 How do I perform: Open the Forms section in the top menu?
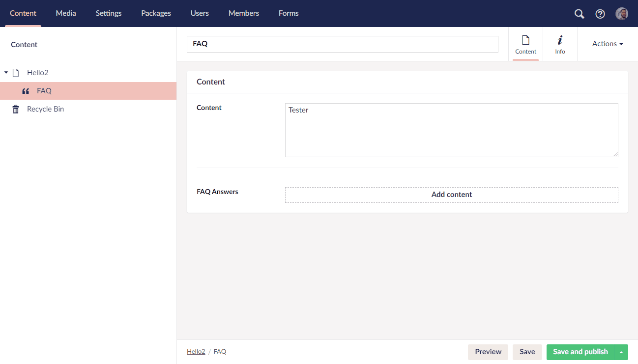289,13
